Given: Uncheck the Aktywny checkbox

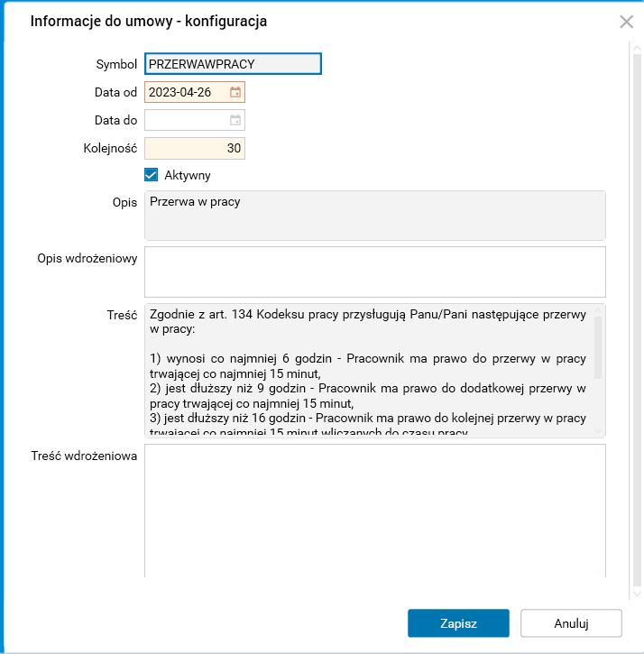Looking at the screenshot, I should tap(152, 175).
